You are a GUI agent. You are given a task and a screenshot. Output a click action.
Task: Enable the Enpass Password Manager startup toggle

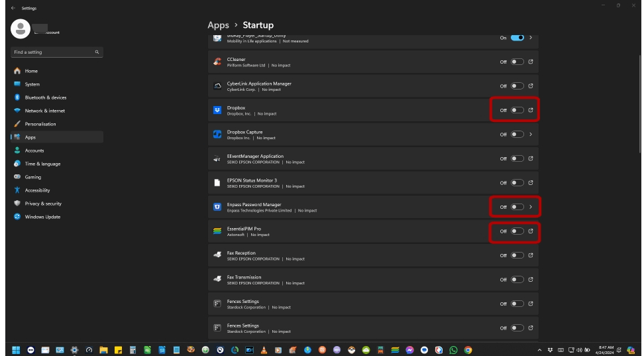tap(517, 207)
